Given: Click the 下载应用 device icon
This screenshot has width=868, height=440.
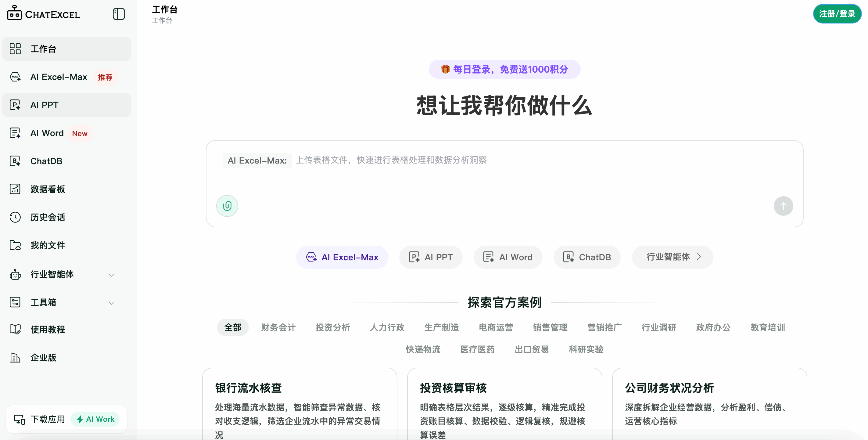Looking at the screenshot, I should (20, 420).
